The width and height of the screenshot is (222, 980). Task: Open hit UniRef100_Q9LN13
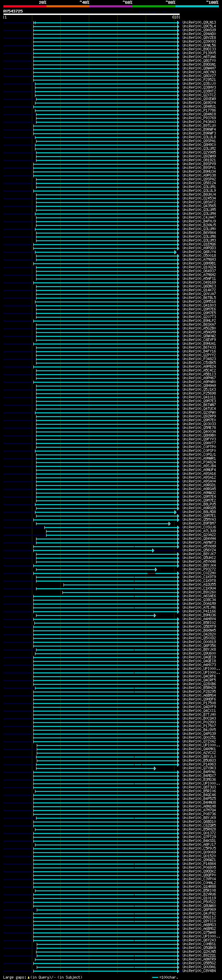click(199, 23)
